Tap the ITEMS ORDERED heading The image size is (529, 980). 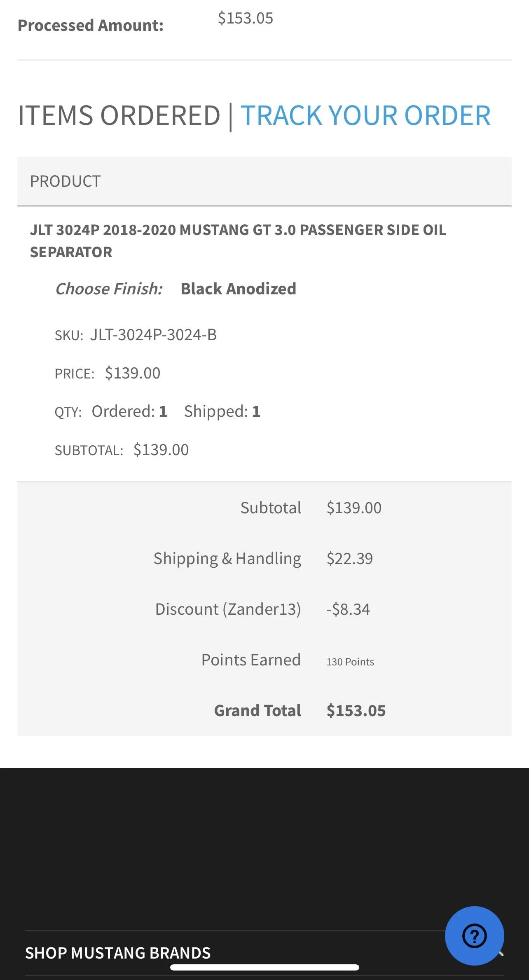pos(119,115)
